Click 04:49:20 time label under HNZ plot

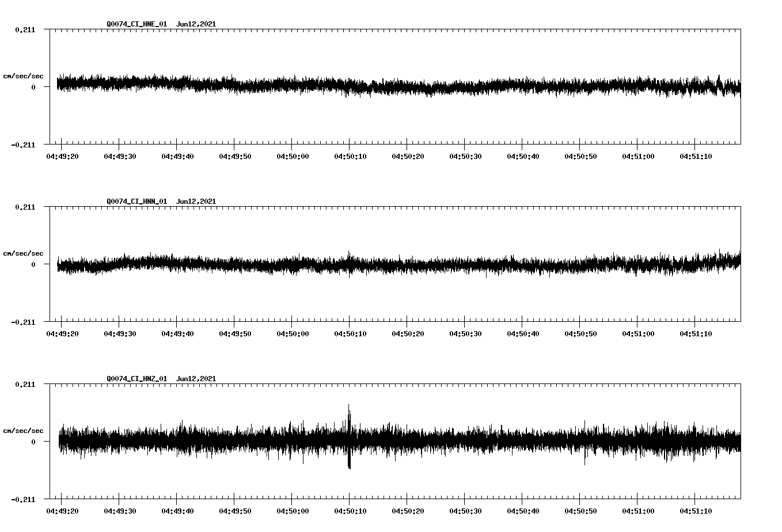pos(62,511)
